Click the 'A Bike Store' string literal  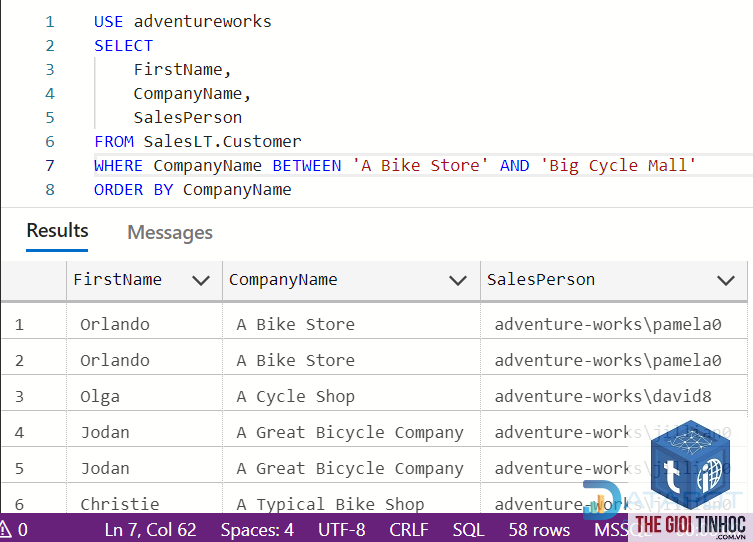pyautogui.click(x=420, y=166)
